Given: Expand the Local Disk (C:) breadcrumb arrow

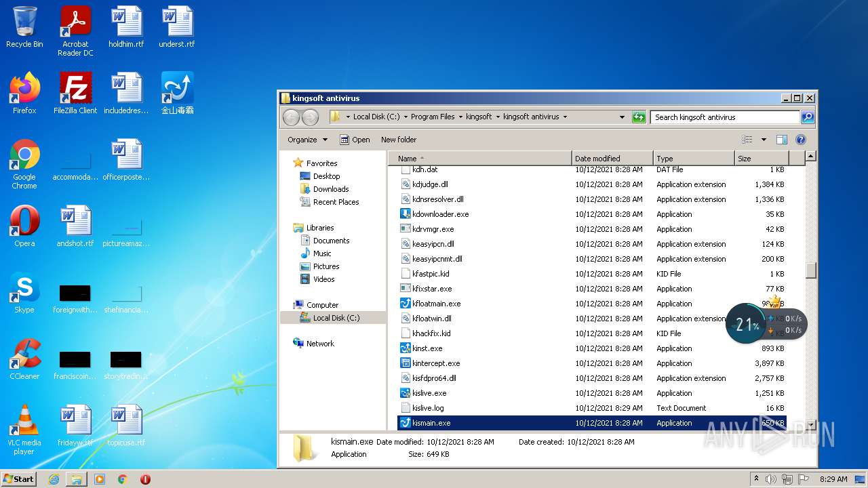Looking at the screenshot, I should point(406,117).
